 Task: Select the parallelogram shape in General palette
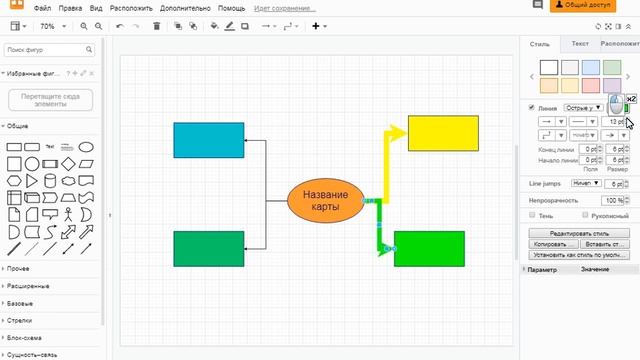(x=86, y=164)
